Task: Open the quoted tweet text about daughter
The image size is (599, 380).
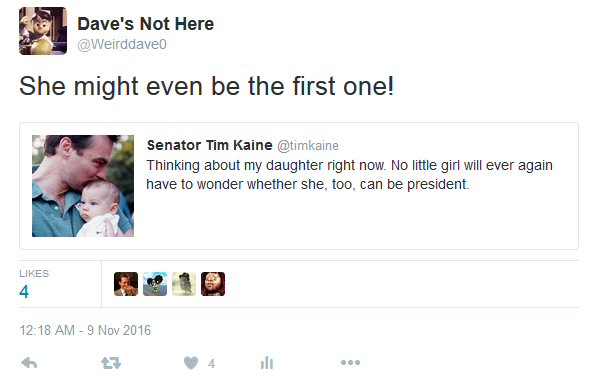Action: coord(350,175)
